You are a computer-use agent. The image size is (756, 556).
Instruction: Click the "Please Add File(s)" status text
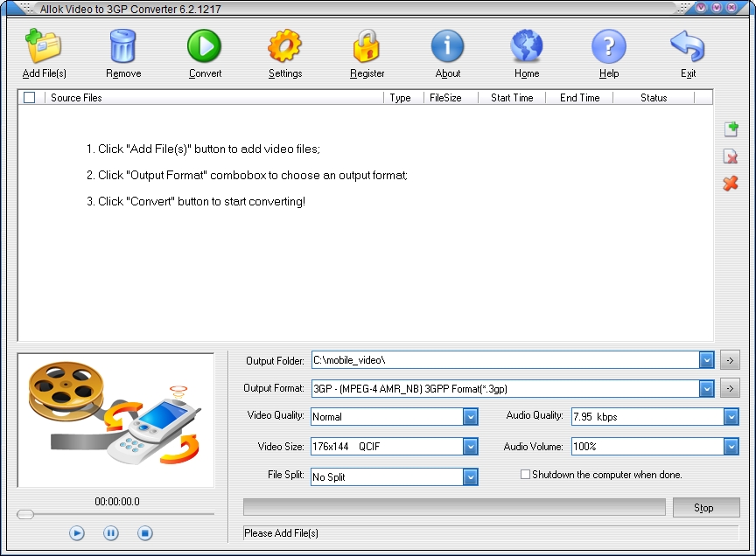coord(281,533)
